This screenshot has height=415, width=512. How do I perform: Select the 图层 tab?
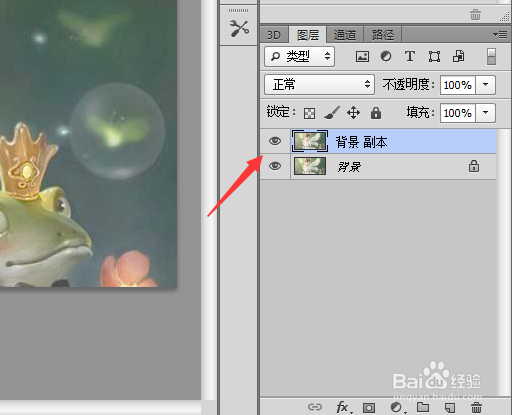coord(308,35)
